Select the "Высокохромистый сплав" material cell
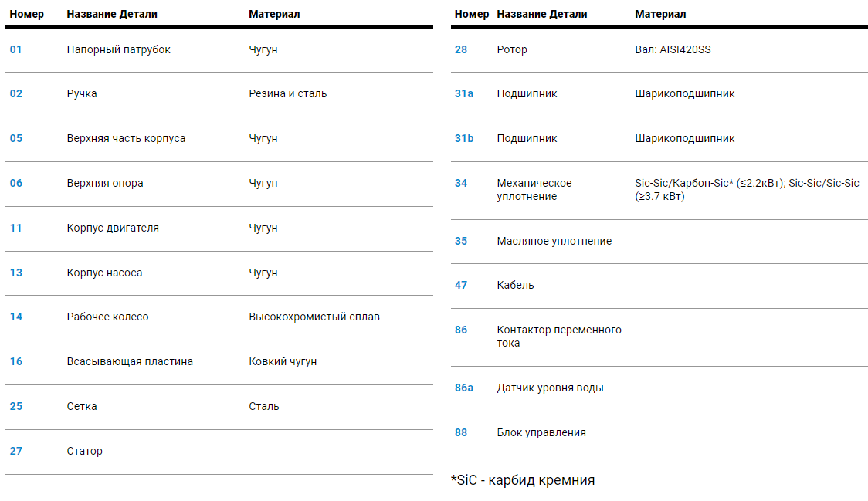 pyautogui.click(x=314, y=317)
